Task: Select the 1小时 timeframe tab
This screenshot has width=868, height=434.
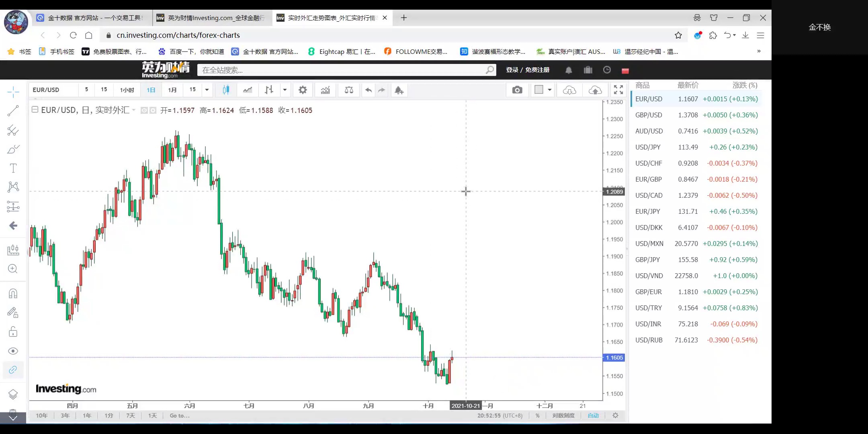Action: tap(127, 90)
